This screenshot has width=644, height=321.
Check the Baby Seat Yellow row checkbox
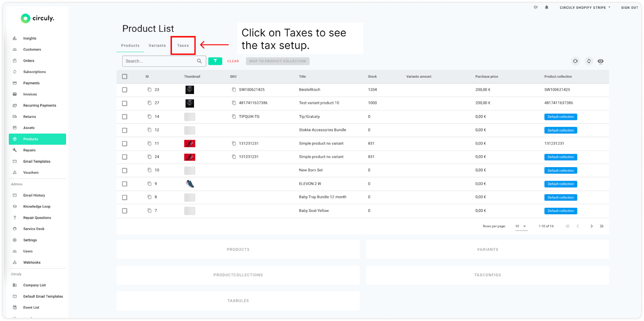[x=124, y=211]
